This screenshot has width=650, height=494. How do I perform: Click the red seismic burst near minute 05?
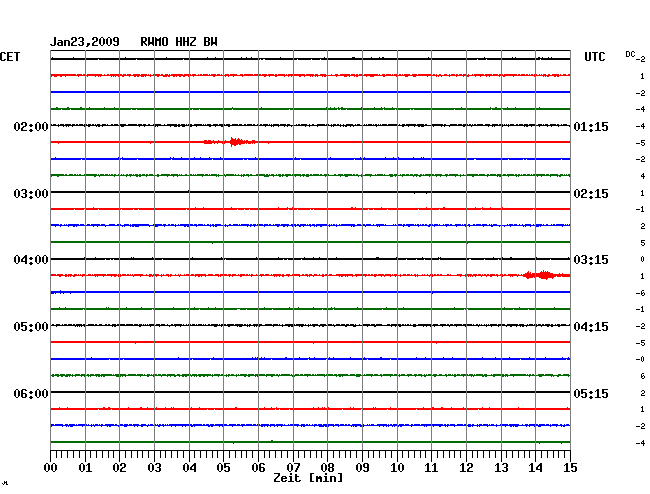(x=235, y=142)
